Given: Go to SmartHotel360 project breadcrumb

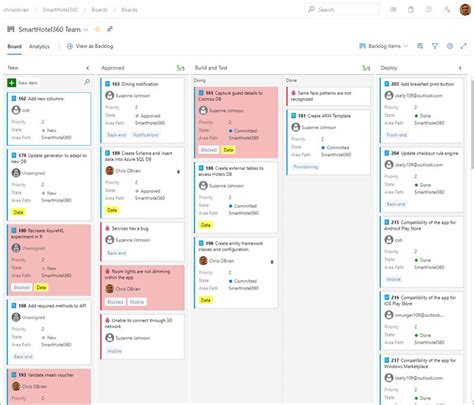Looking at the screenshot, I should point(60,10).
